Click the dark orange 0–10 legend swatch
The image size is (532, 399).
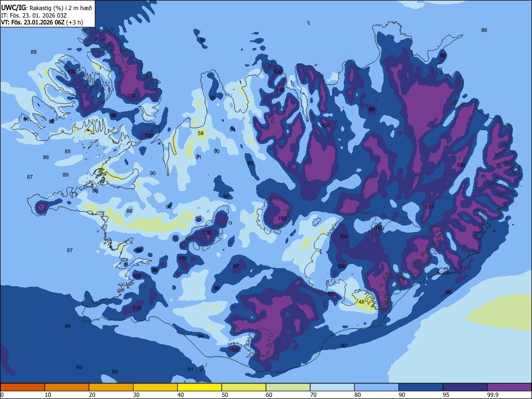(22, 387)
